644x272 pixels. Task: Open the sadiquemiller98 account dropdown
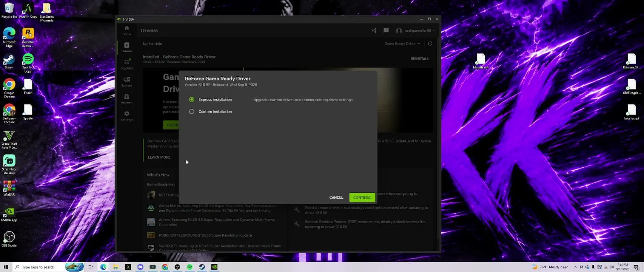pos(416,31)
